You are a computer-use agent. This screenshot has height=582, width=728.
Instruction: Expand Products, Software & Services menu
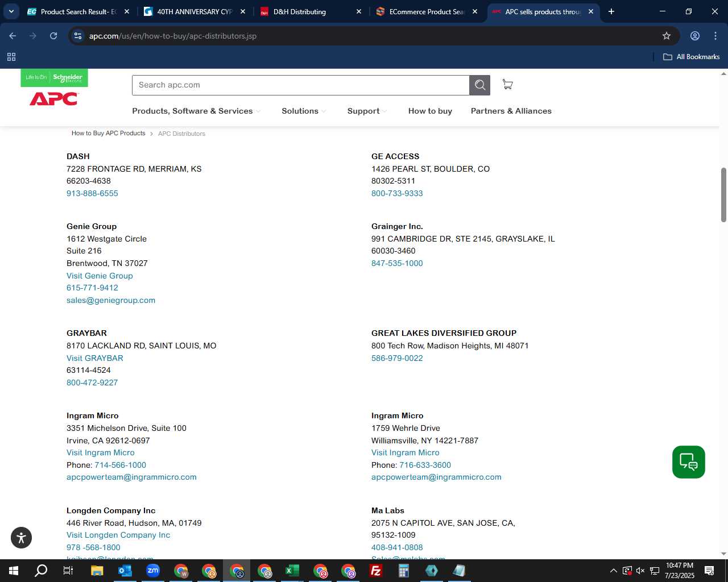click(x=196, y=111)
